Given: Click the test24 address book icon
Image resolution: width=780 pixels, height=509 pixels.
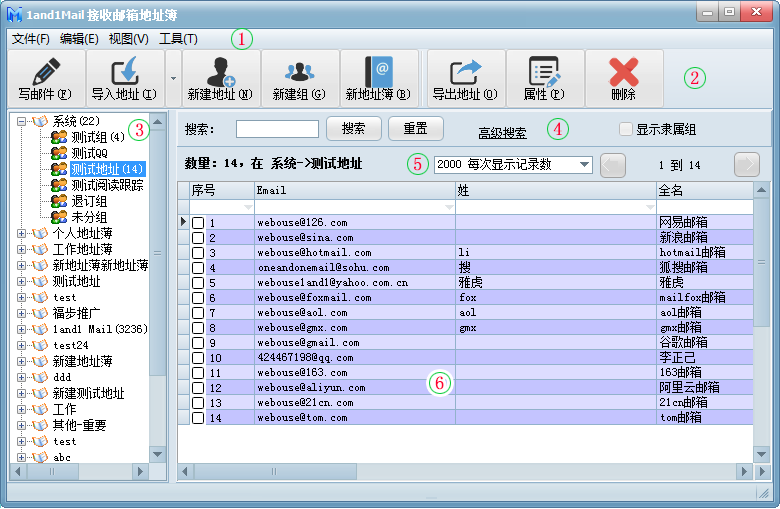Looking at the screenshot, I should point(40,345).
